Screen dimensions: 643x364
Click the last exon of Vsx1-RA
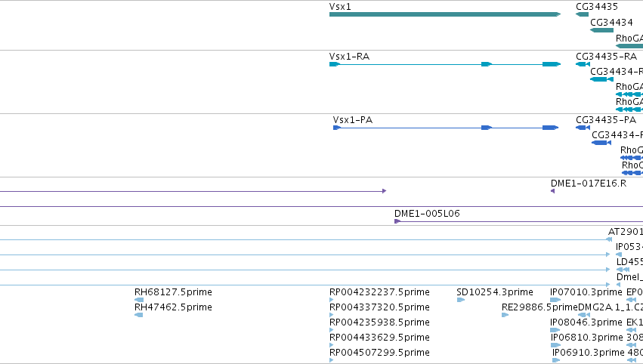(x=551, y=64)
